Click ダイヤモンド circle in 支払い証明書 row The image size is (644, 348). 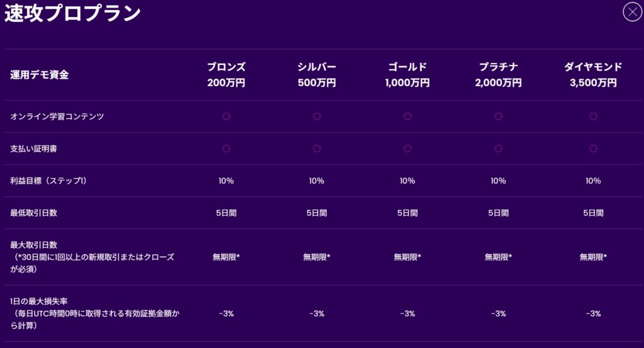(593, 149)
